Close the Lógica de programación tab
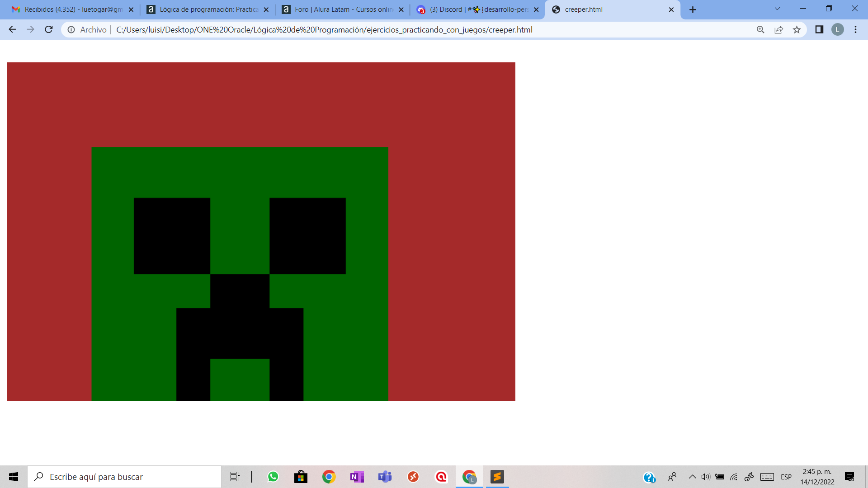This screenshot has height=488, width=868. 266,9
